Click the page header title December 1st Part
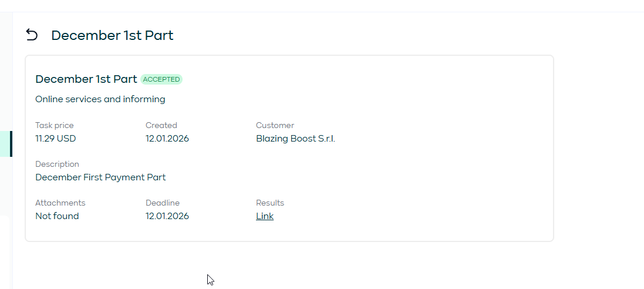 pos(112,35)
